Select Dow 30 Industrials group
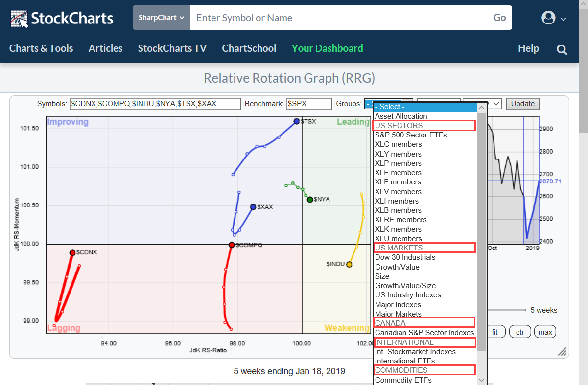Screen dimensions: 588x385 pyautogui.click(x=424, y=257)
